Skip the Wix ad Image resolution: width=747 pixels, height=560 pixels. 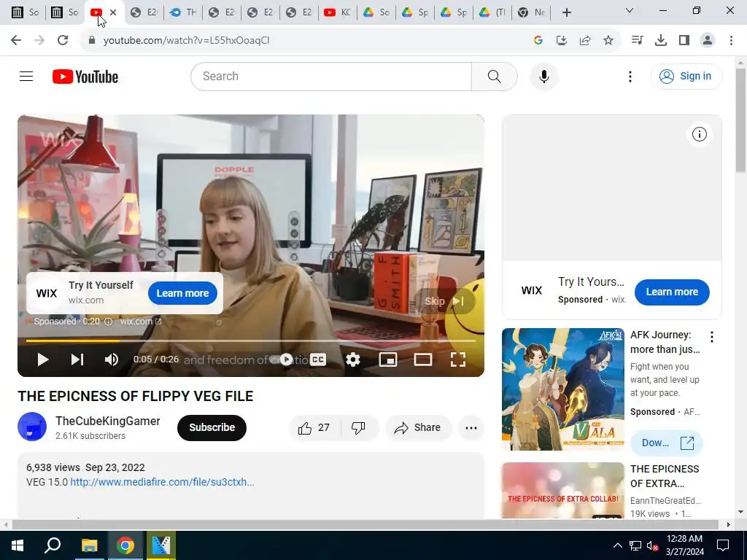[444, 301]
